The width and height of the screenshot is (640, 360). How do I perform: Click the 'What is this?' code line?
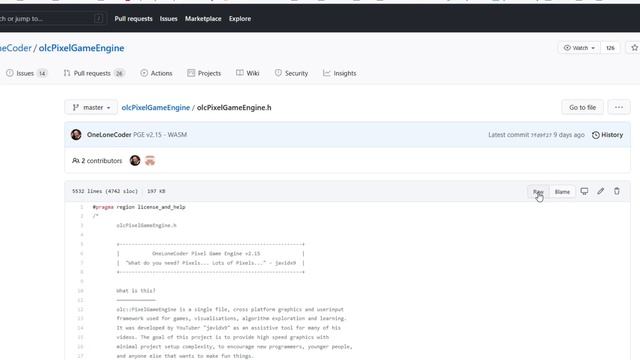pyautogui.click(x=136, y=291)
